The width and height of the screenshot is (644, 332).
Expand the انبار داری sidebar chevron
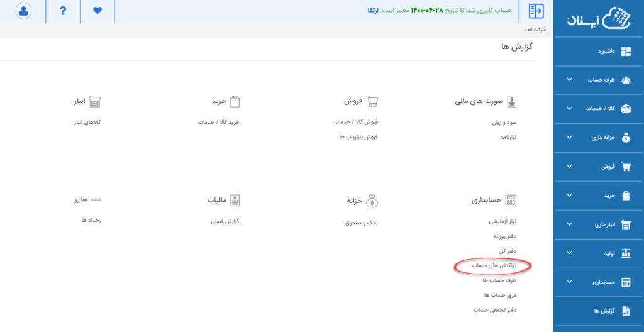click(x=569, y=224)
